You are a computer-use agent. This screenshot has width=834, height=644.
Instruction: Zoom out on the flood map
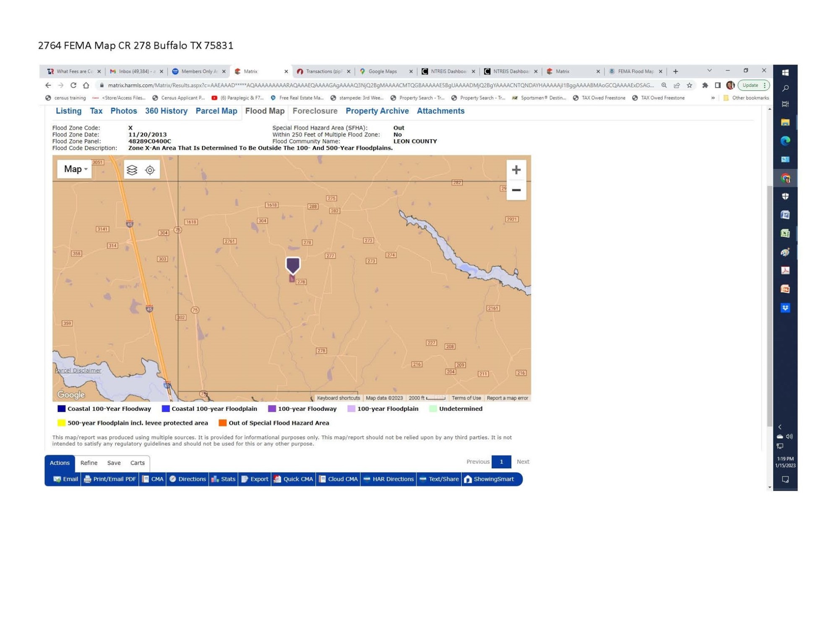(x=516, y=190)
